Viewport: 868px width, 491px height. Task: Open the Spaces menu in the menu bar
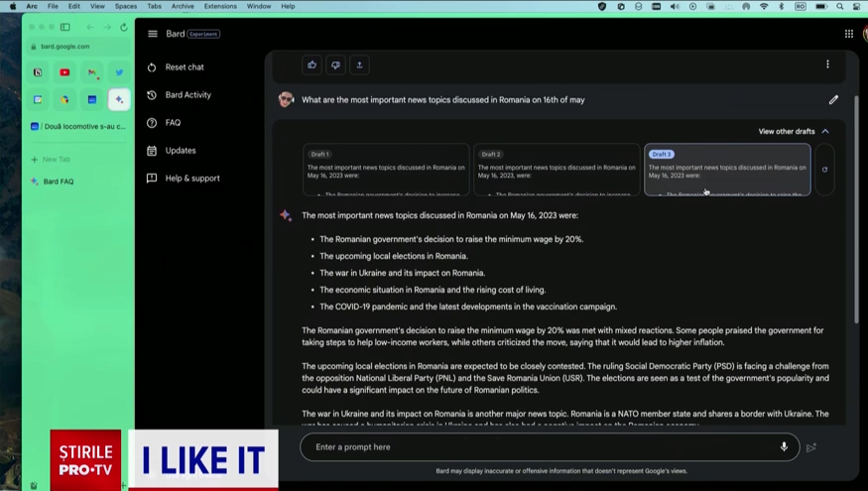(x=126, y=6)
